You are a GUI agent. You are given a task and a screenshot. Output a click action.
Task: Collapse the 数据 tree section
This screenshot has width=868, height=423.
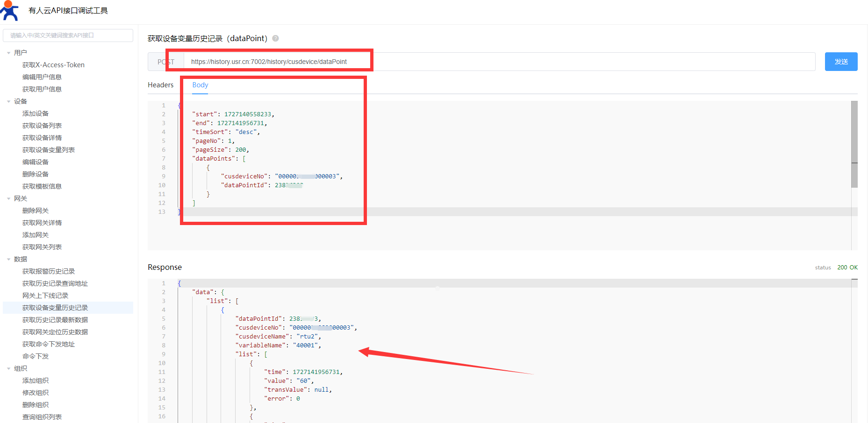pos(8,259)
